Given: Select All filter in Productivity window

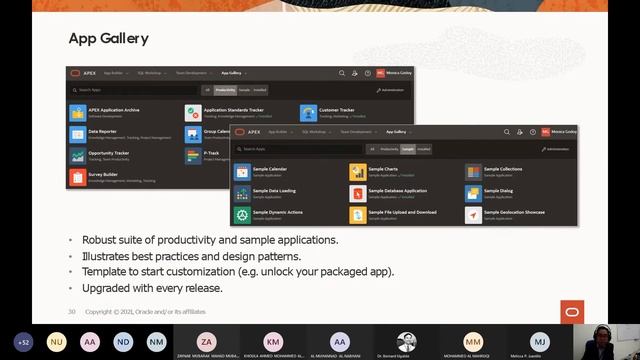Looking at the screenshot, I should pyautogui.click(x=207, y=90).
